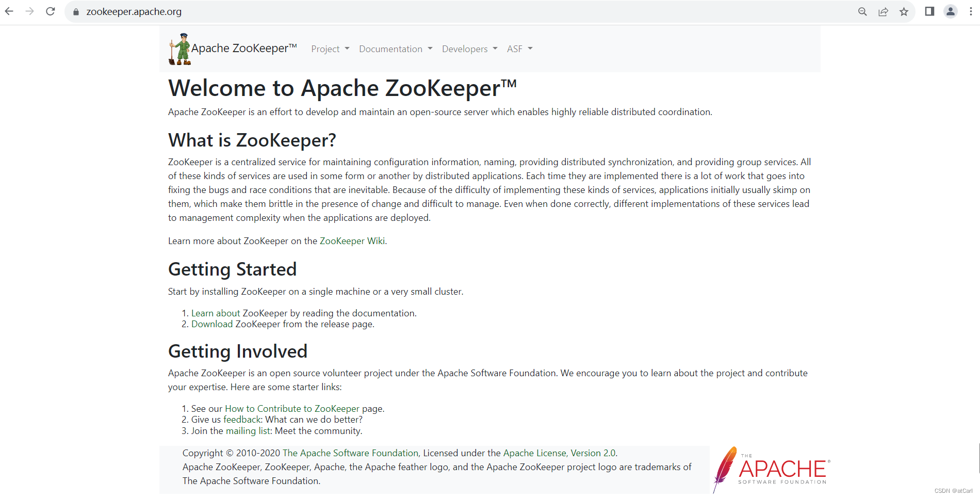Reload the ZooKeeper page
Screen dimensions: 980x498
coord(51,11)
